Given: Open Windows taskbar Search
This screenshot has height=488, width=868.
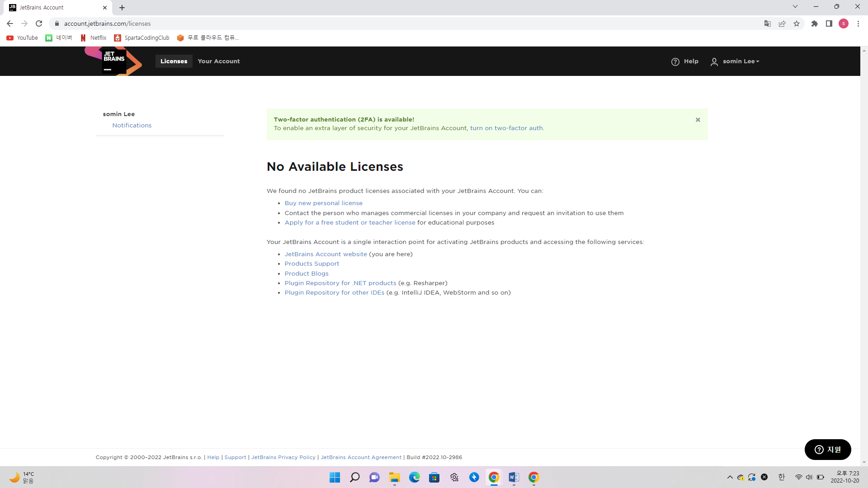Looking at the screenshot, I should (x=355, y=477).
